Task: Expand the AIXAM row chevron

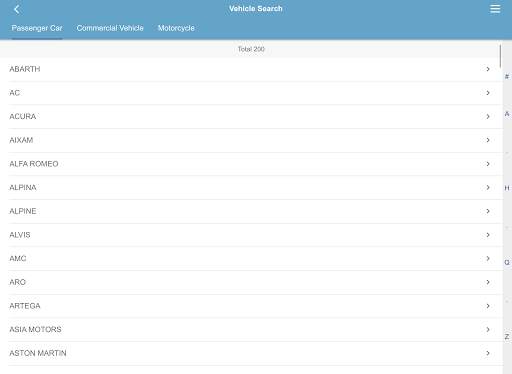Action: coord(488,140)
